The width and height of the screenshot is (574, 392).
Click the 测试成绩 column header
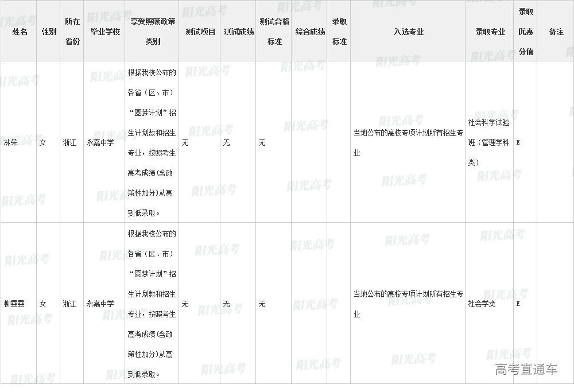coord(239,32)
